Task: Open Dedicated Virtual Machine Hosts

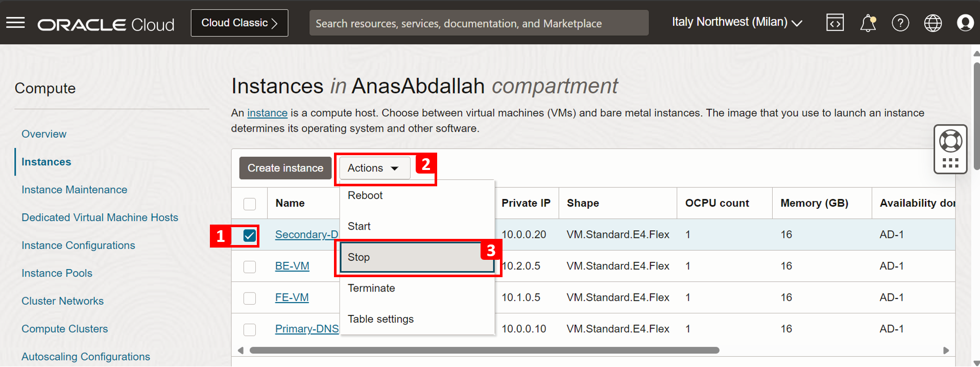Action: tap(100, 217)
